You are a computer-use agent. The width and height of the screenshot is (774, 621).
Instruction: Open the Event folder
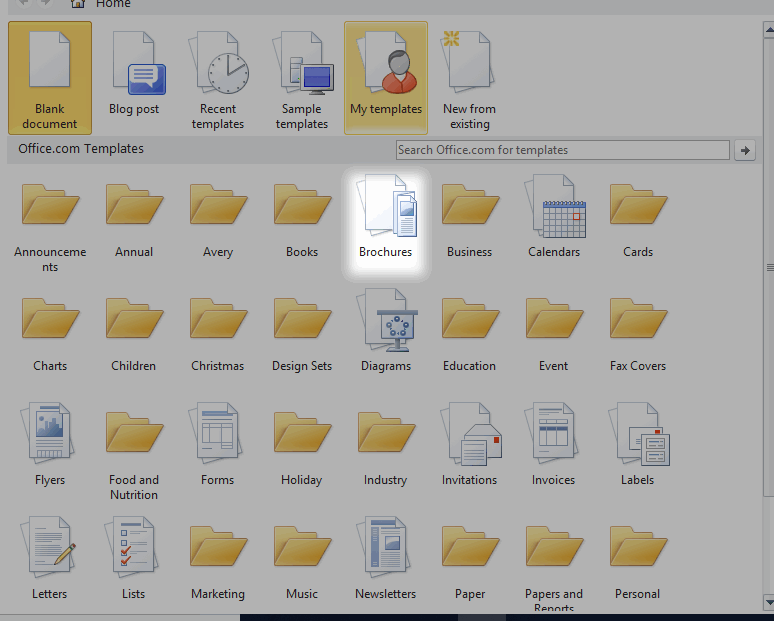(x=553, y=333)
